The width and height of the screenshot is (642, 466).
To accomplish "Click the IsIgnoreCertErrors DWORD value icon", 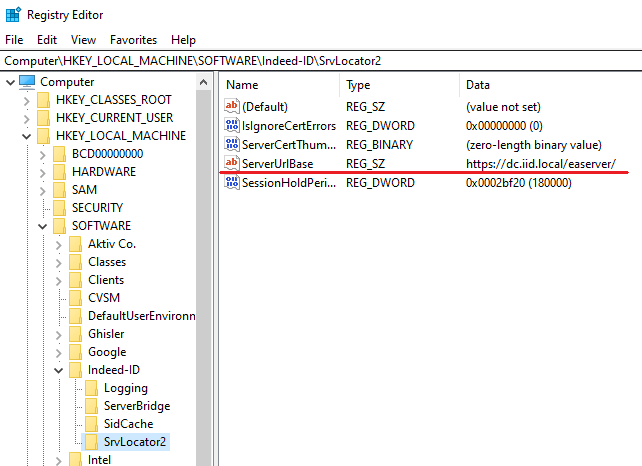I will pos(232,126).
